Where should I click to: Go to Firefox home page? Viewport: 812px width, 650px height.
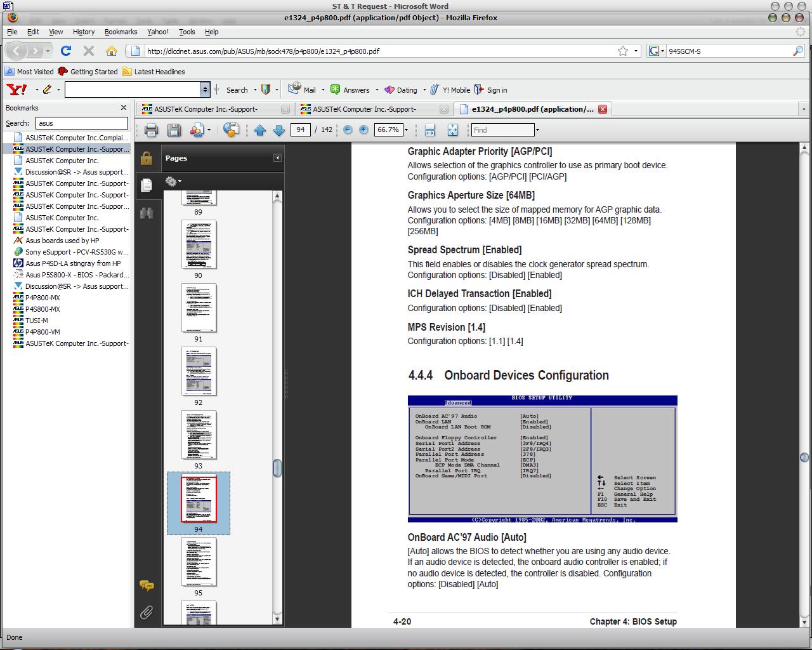pyautogui.click(x=111, y=51)
